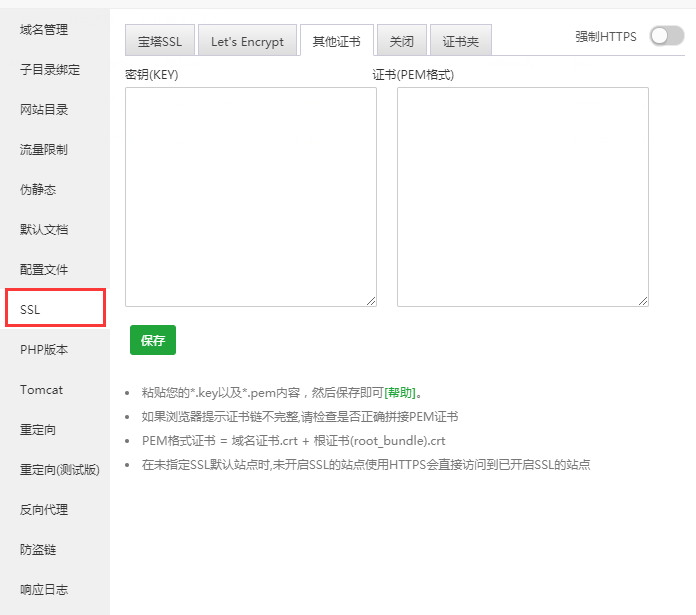Switch to the 宝塔SSL tab
The height and width of the screenshot is (615, 696).
159,41
